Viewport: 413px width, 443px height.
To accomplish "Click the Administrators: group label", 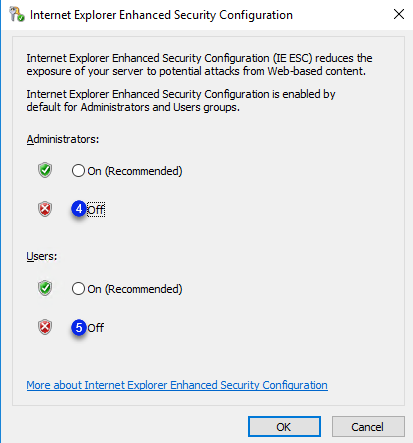I will tap(63, 139).
